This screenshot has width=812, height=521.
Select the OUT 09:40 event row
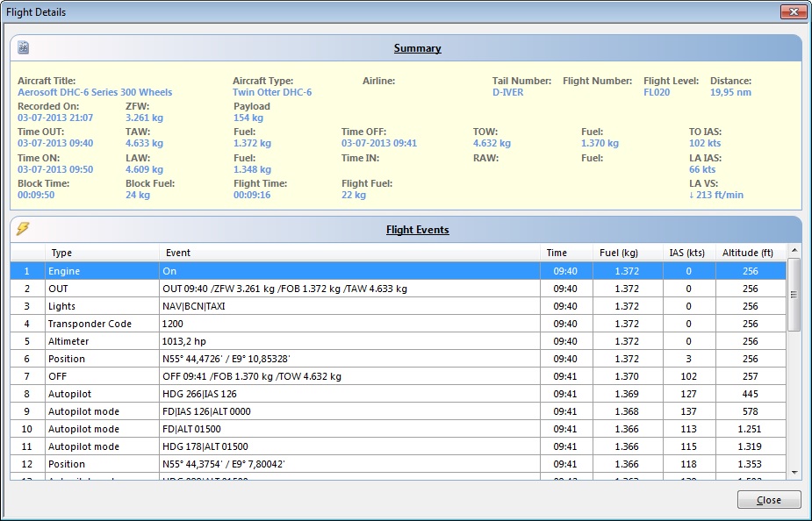399,289
